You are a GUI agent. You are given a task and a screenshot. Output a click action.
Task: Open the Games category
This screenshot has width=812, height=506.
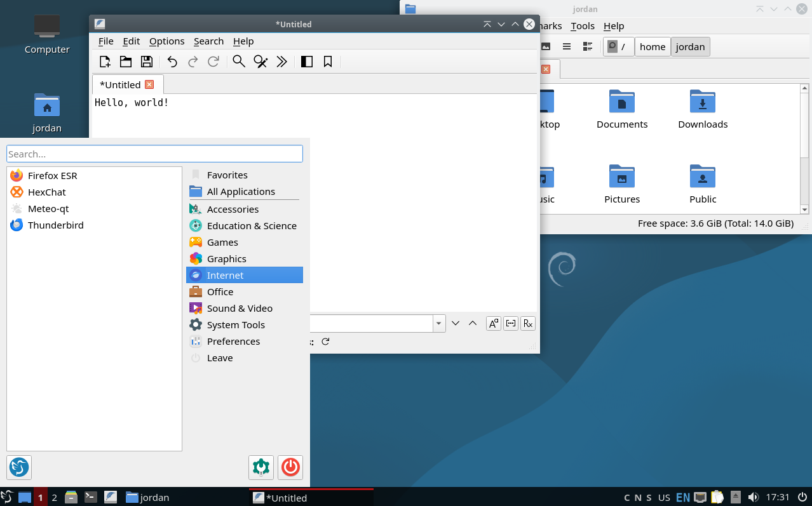(244, 242)
